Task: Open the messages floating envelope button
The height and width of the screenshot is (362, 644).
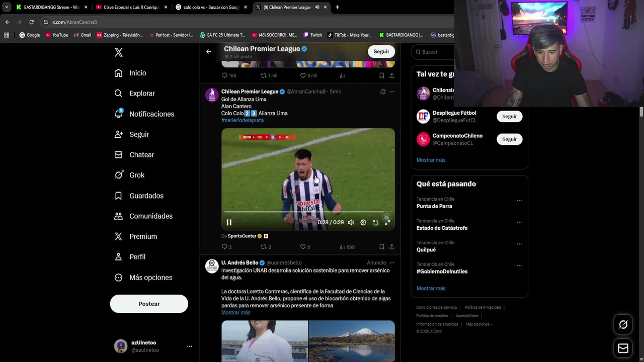Action: tap(623, 348)
